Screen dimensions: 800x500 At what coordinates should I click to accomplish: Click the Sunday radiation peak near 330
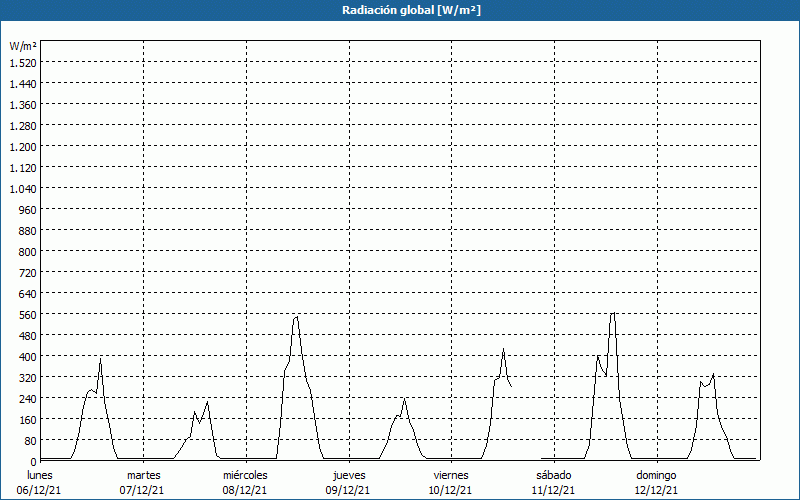pos(713,374)
